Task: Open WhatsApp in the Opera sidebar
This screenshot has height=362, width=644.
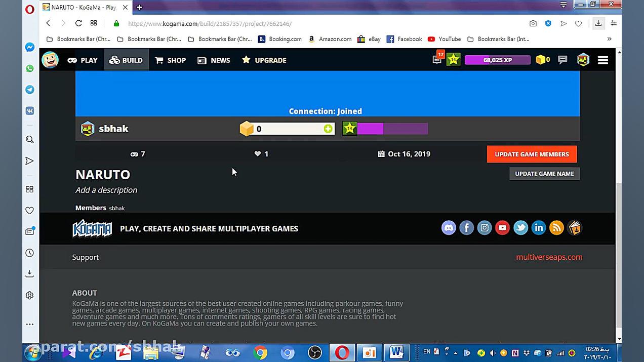Action: [30, 68]
